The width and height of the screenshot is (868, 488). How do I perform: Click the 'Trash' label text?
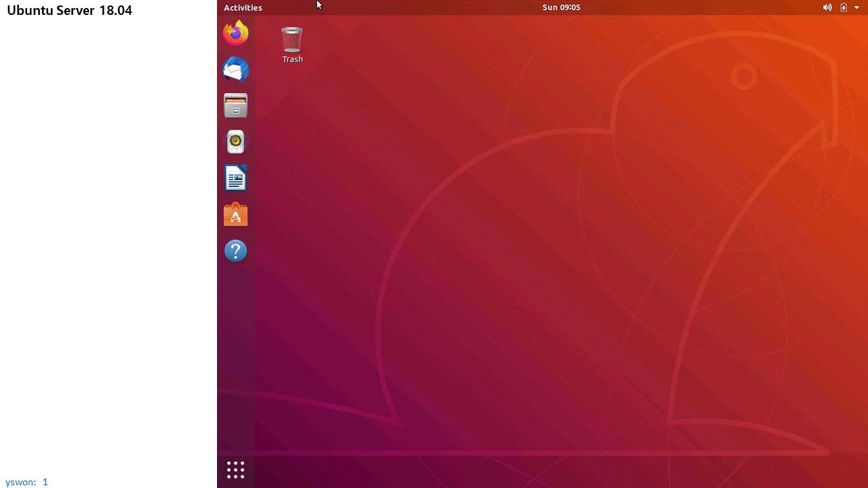293,59
